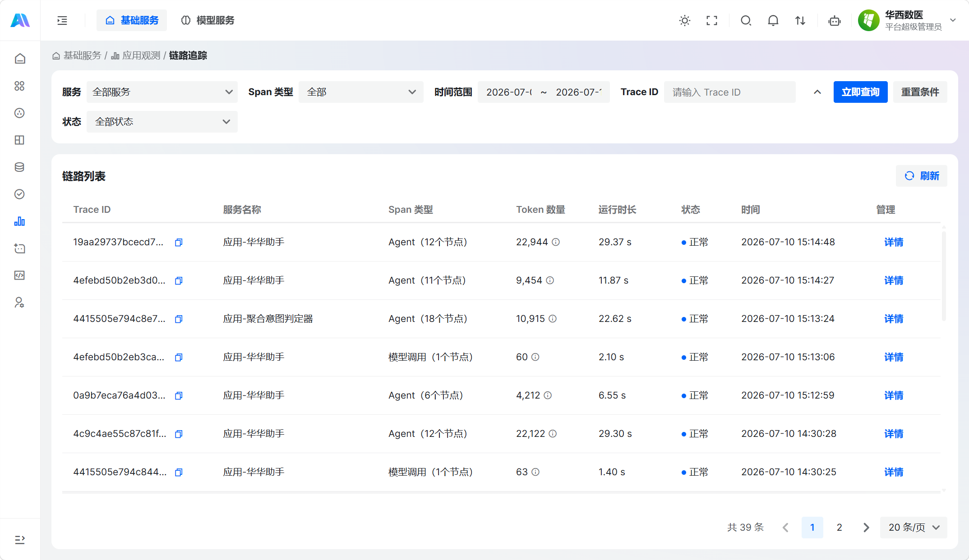Open 详情 for the 15:13:24 trace

894,319
